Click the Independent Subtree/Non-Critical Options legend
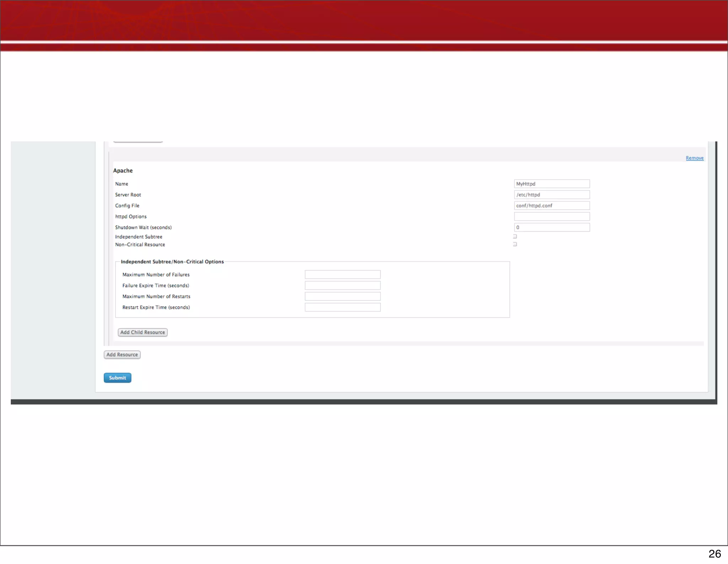This screenshot has height=564, width=728. coord(172,262)
